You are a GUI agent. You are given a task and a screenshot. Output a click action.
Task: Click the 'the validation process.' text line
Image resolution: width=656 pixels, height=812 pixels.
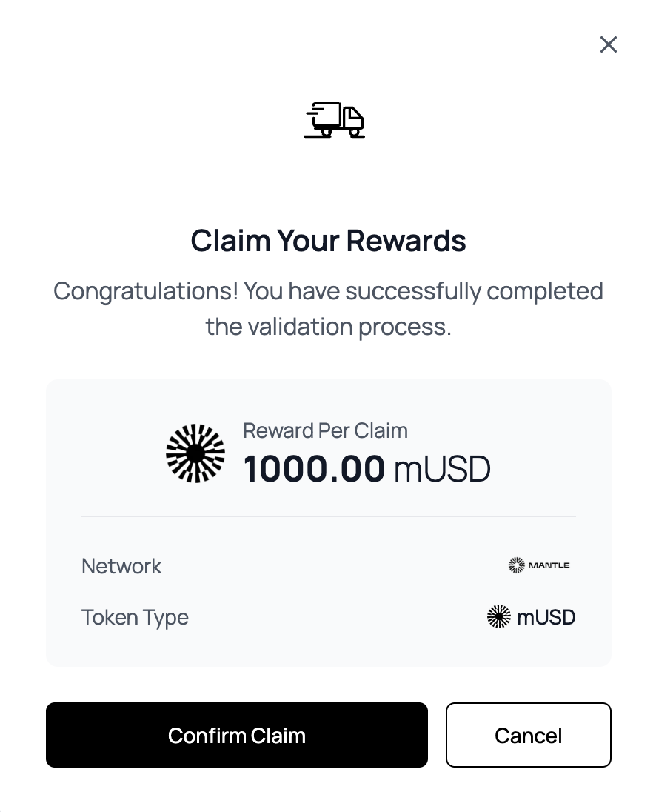[x=328, y=326]
